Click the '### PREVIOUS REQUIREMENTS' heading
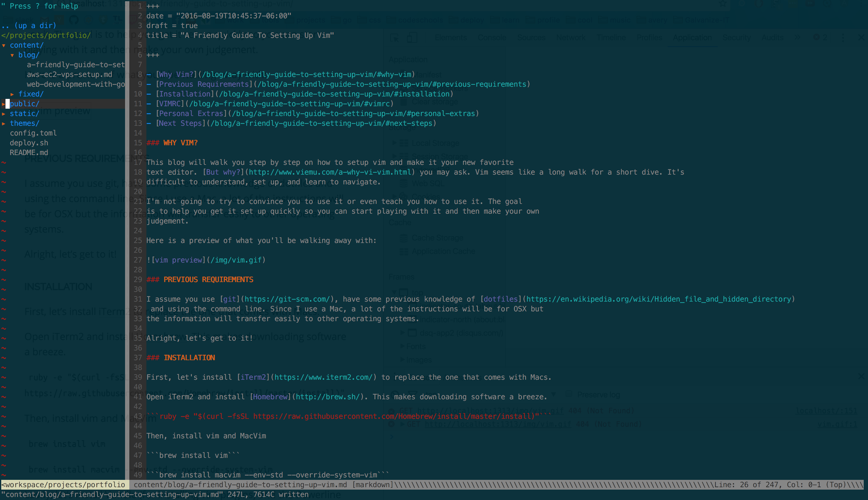Viewport: 868px width, 500px height. tap(200, 280)
